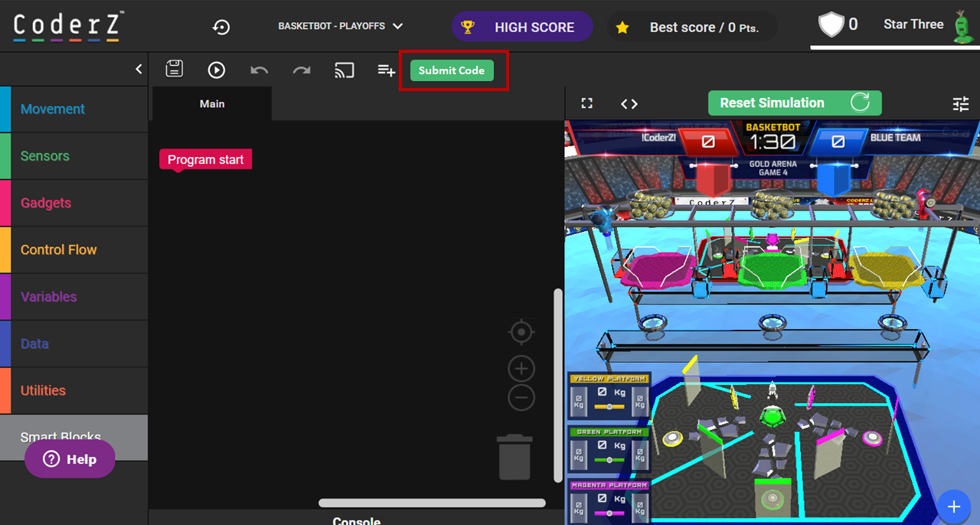Redo the last block edit
980x525 pixels.
(302, 70)
